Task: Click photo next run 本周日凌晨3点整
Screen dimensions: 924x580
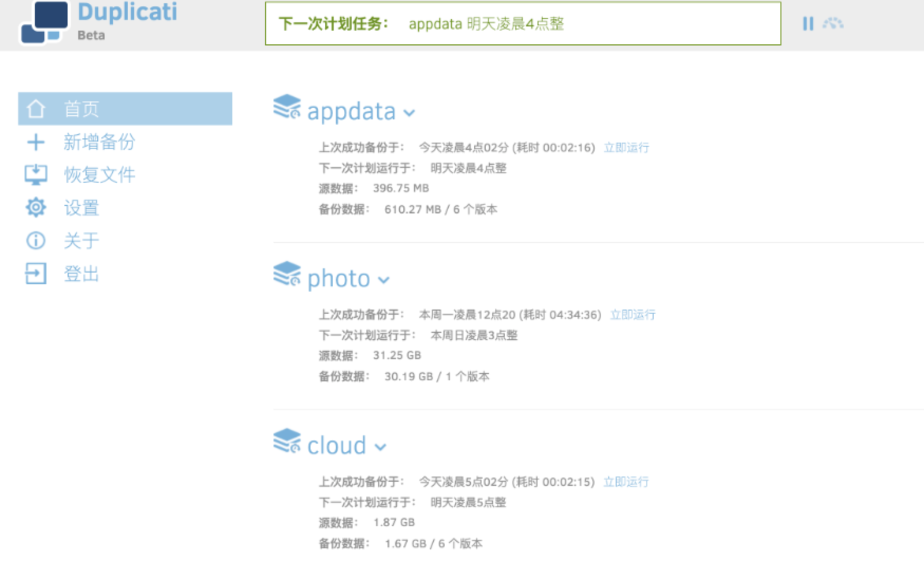Action: pos(474,335)
